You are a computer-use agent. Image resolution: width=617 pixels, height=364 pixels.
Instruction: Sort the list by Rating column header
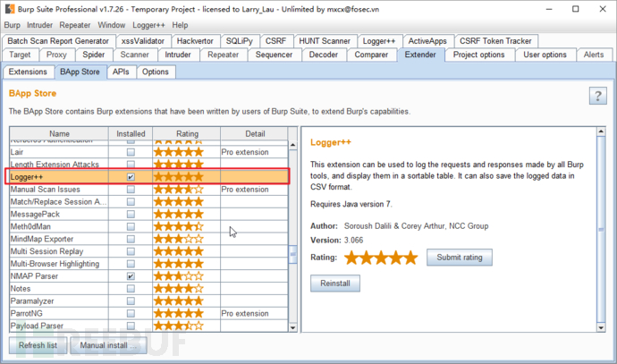tap(187, 134)
